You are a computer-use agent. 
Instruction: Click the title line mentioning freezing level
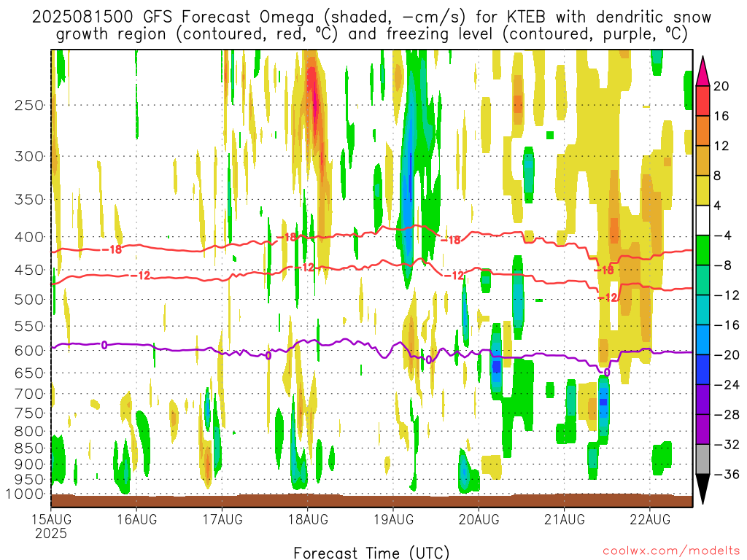371,34
